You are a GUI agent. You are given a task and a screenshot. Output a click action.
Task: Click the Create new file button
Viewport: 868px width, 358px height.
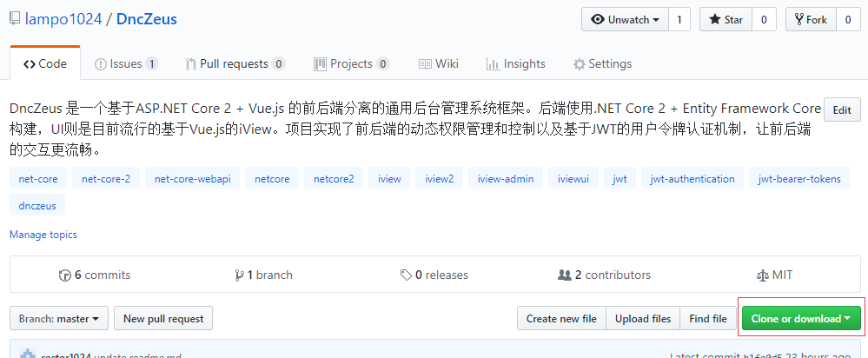561,319
